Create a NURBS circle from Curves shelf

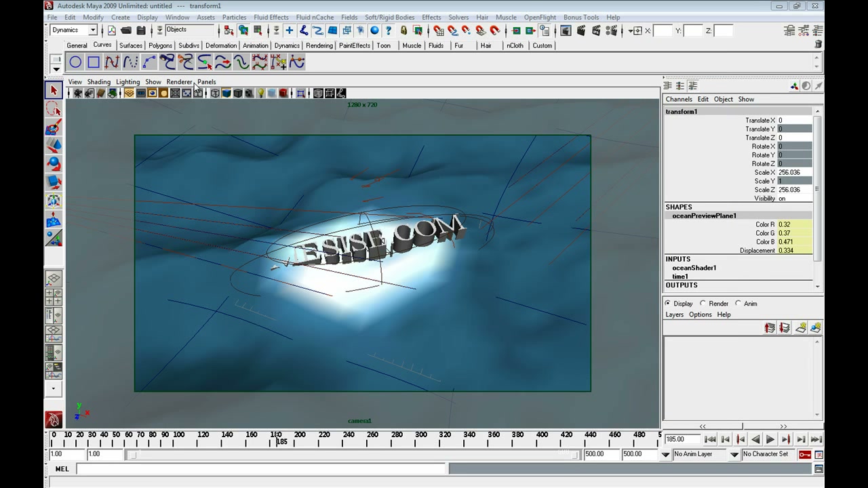(75, 62)
